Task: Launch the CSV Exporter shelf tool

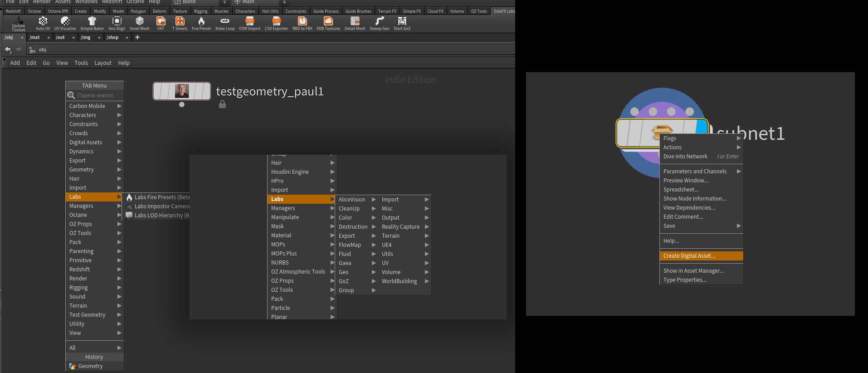Action: [276, 24]
